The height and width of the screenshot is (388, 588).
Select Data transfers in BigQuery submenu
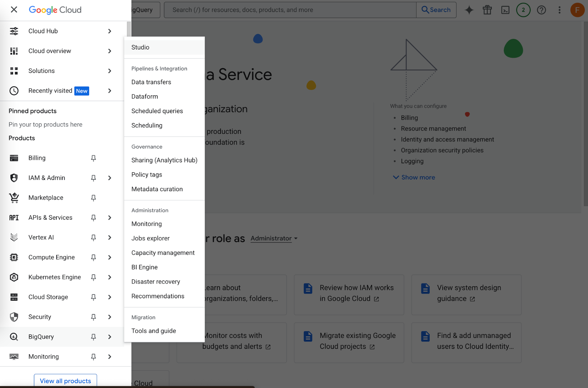click(164, 82)
